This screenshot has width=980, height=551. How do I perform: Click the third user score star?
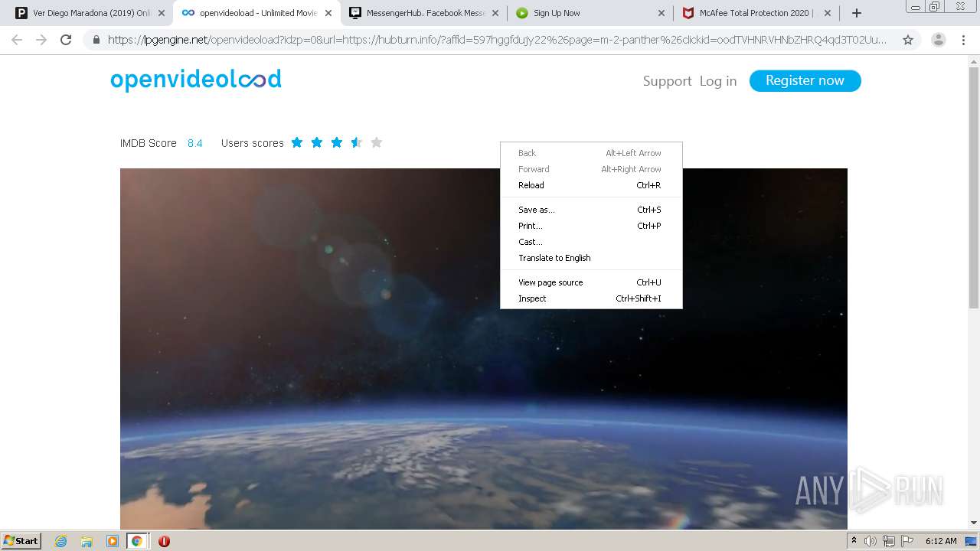[x=337, y=142]
